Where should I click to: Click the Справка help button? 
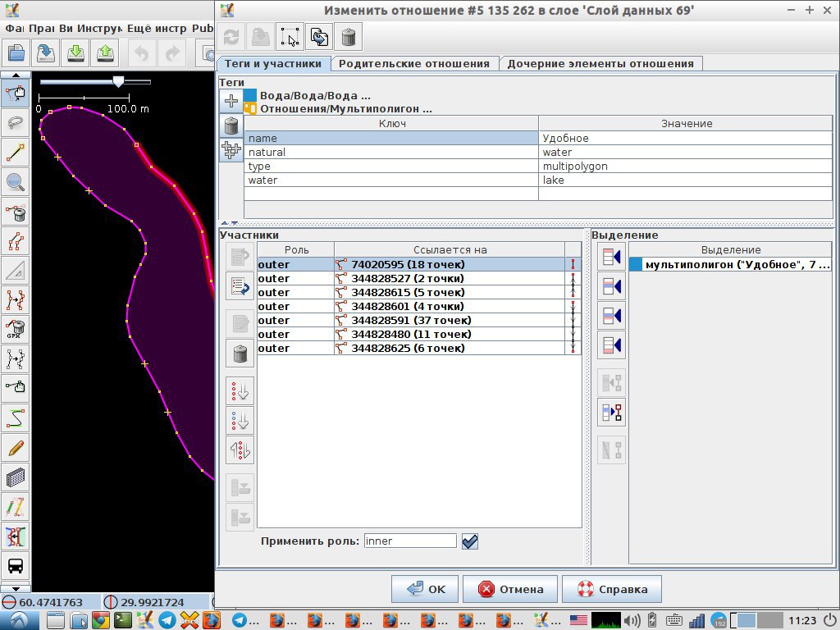[612, 589]
